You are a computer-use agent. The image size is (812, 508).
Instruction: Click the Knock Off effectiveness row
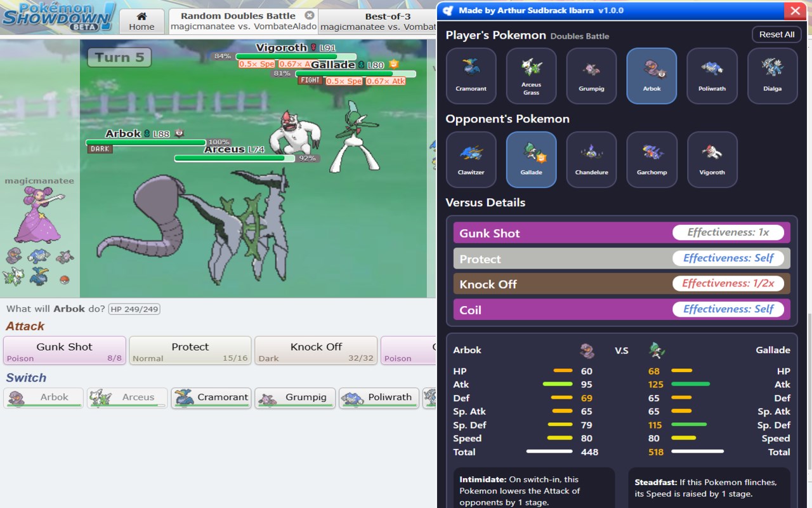[622, 284]
